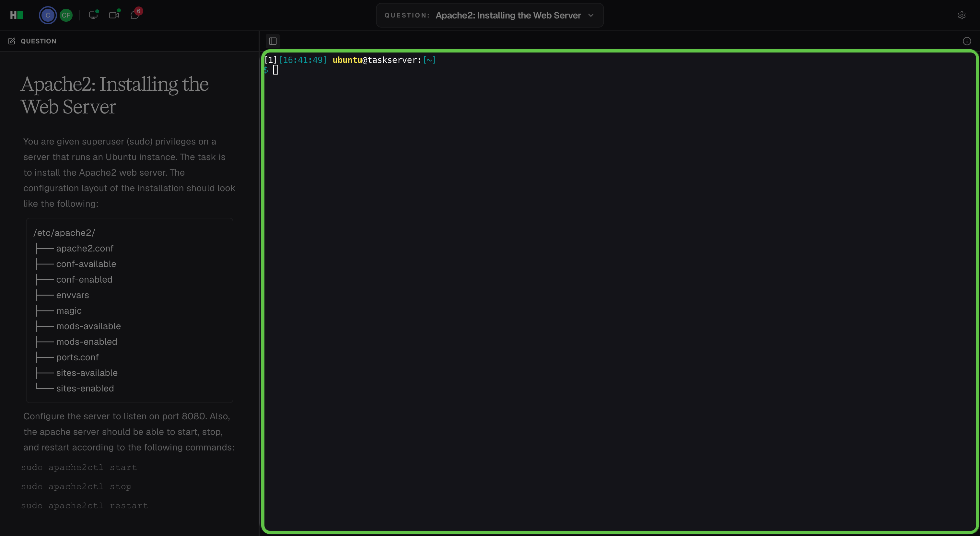Click 'conf-enabled' in the config layout

pyautogui.click(x=85, y=280)
